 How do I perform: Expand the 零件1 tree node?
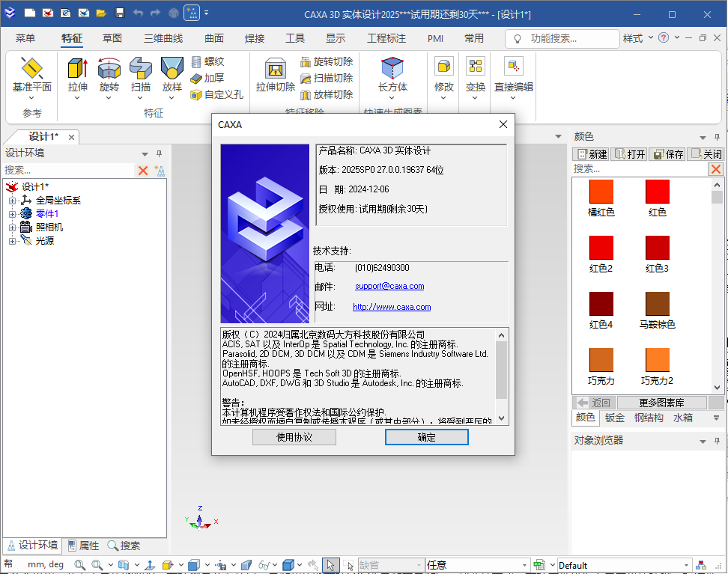(13, 214)
